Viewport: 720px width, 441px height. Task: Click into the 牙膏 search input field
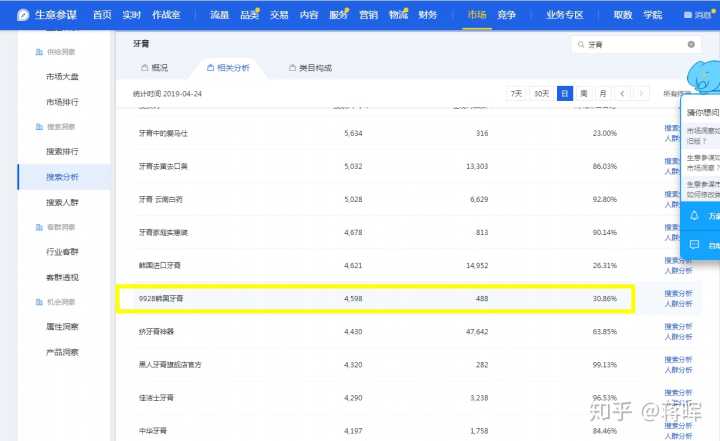click(x=635, y=45)
